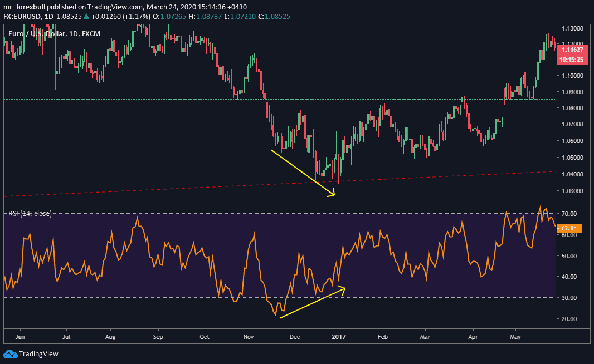Click the Aug label on time axis
Viewport: 594px width, 364px height.
(x=110, y=337)
